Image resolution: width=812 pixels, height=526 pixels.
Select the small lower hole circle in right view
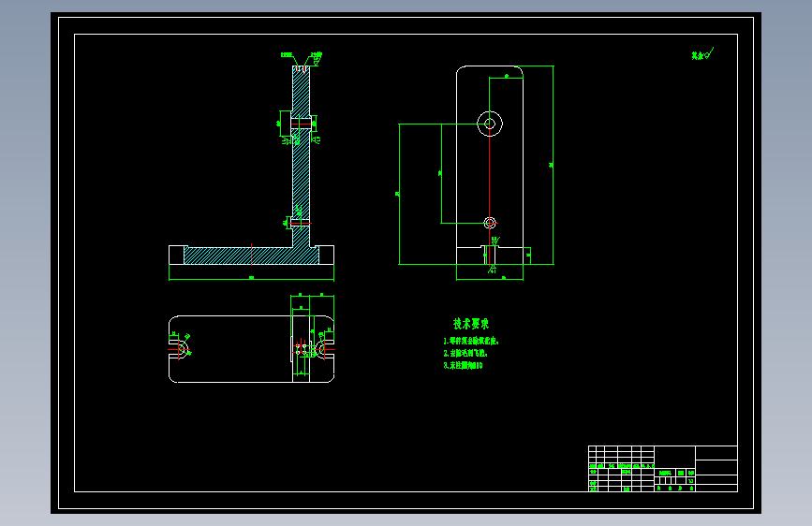point(490,223)
